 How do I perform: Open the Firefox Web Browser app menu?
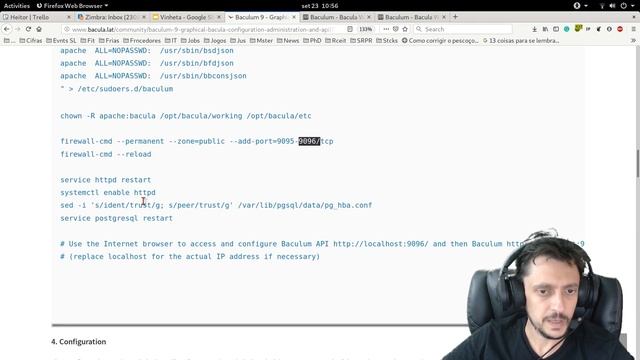click(72, 6)
